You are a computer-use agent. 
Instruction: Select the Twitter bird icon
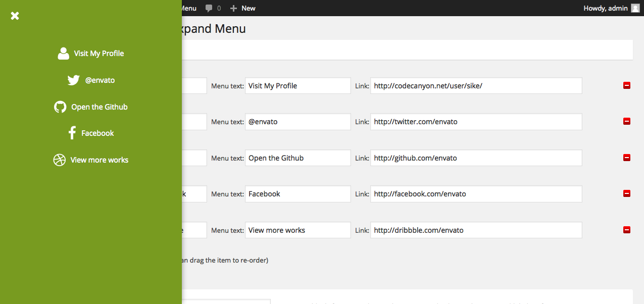73,80
